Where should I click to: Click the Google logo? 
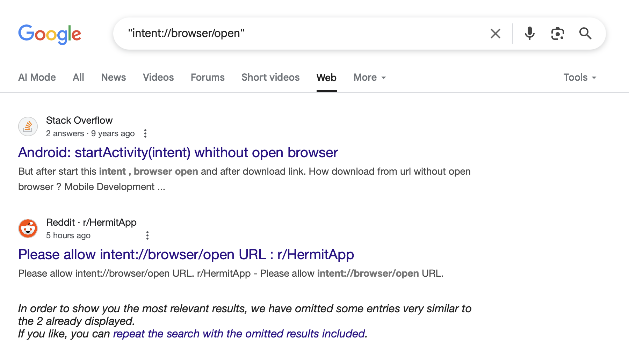point(50,34)
